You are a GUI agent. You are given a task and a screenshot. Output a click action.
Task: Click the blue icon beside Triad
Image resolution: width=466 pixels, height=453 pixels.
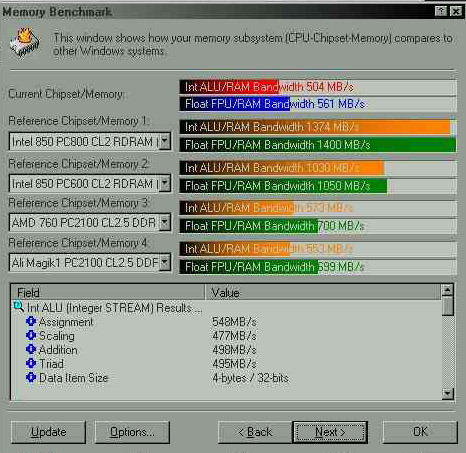pyautogui.click(x=31, y=363)
